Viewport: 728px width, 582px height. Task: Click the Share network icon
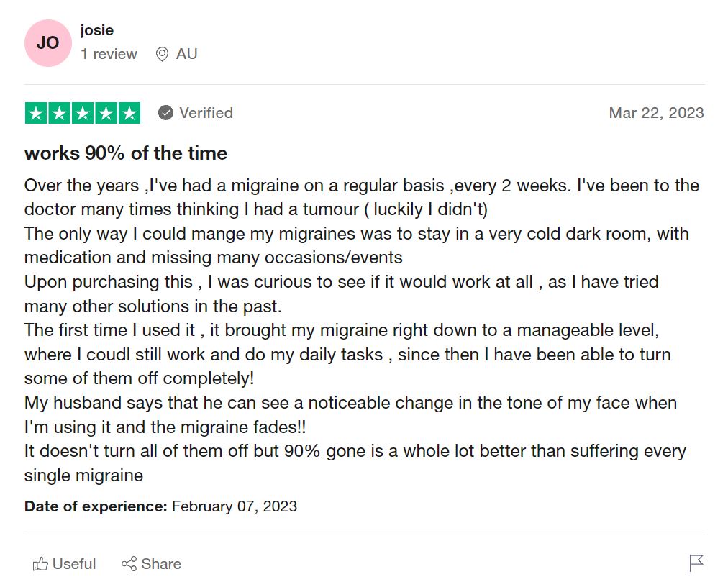(129, 563)
